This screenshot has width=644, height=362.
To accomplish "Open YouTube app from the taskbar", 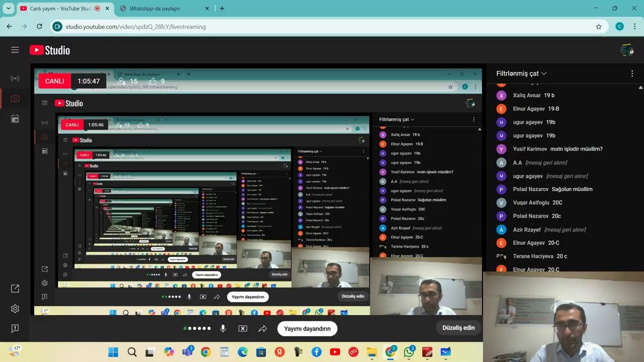I will click(x=335, y=352).
